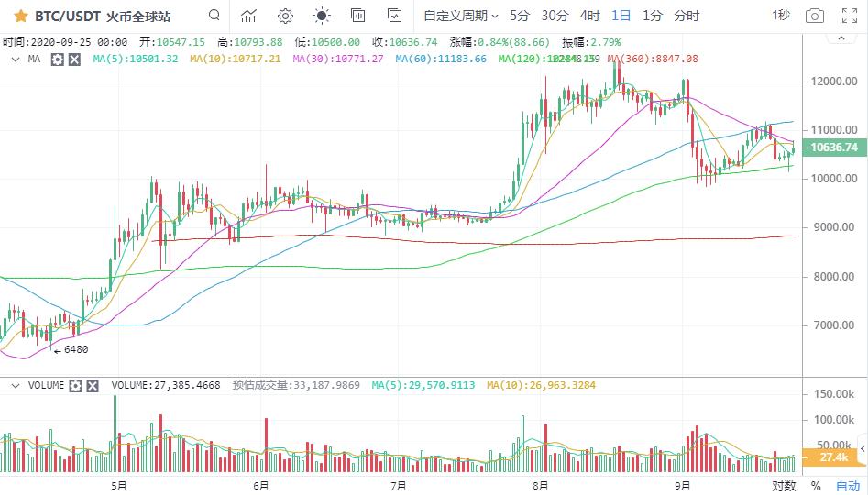Image resolution: width=868 pixels, height=495 pixels.
Task: Expand the 自定义周期 custom period dropdown
Action: [x=460, y=16]
